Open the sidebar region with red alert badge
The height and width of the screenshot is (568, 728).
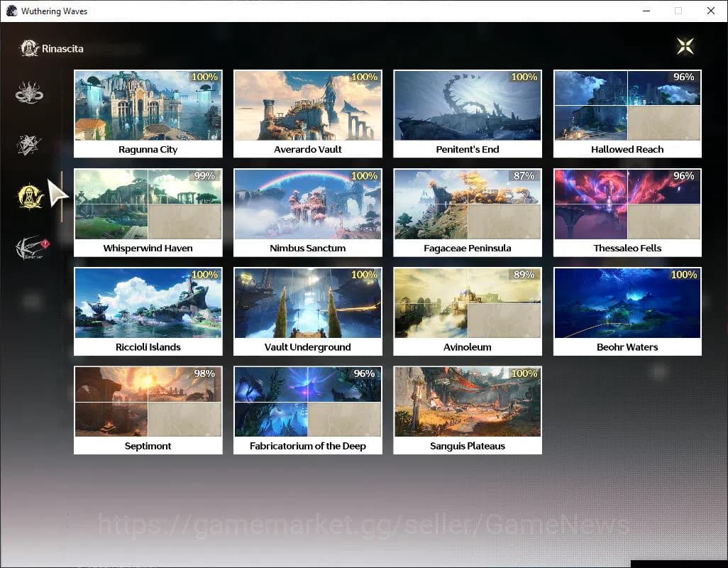(x=31, y=248)
